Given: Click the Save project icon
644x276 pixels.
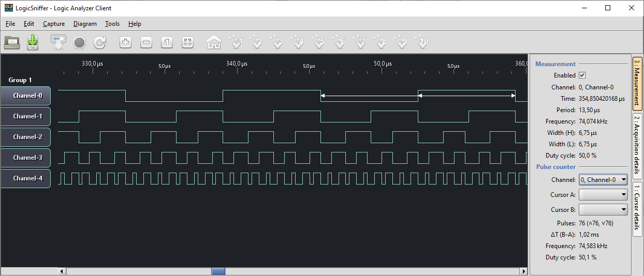Looking at the screenshot, I should [x=33, y=42].
